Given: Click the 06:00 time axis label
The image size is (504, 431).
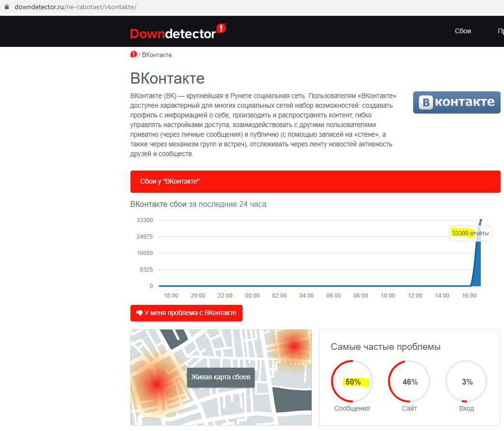Looking at the screenshot, I should pyautogui.click(x=333, y=296).
